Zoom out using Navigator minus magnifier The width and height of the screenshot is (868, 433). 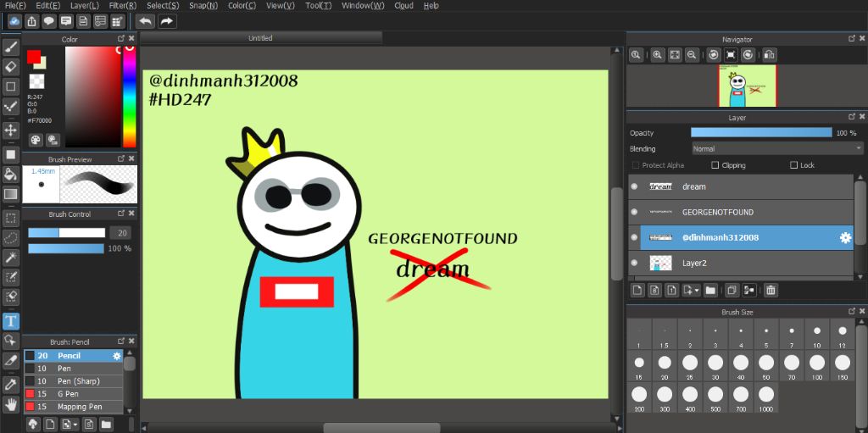692,55
